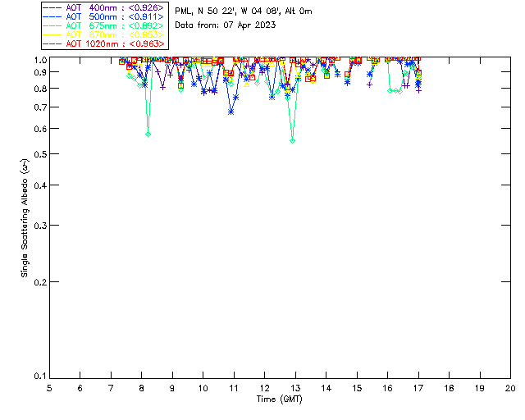525x420 pixels.
Task: Click the y-axis tick label 0.5
Action: tap(40, 154)
